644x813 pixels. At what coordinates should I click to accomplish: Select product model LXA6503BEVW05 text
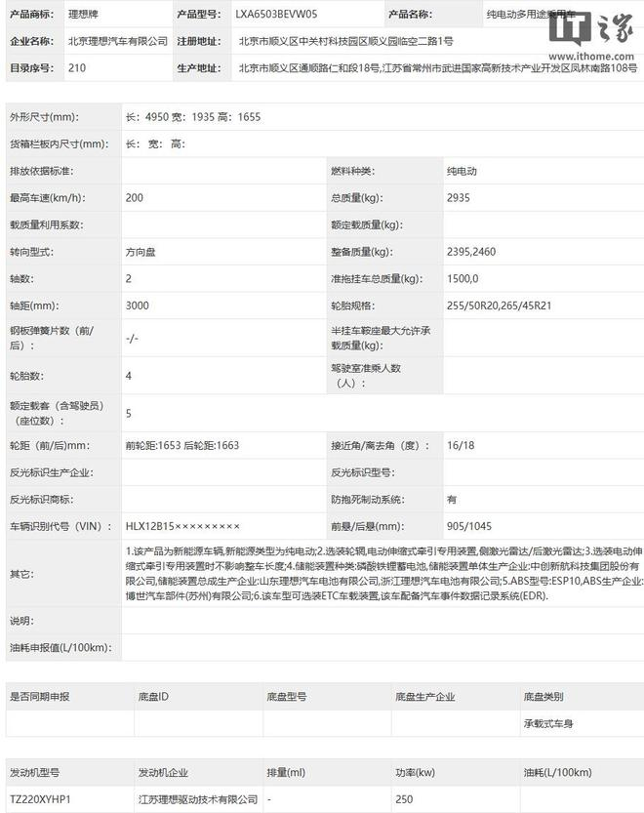pos(276,15)
